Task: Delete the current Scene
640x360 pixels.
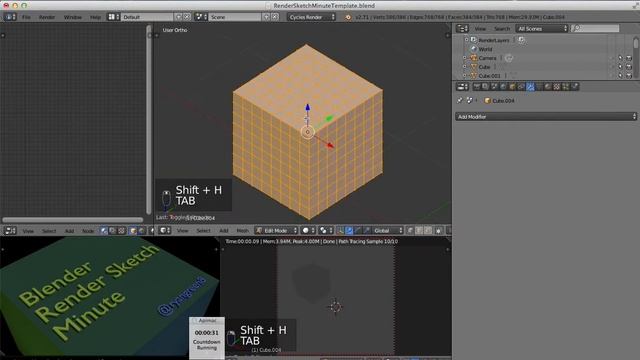Action: (275, 17)
